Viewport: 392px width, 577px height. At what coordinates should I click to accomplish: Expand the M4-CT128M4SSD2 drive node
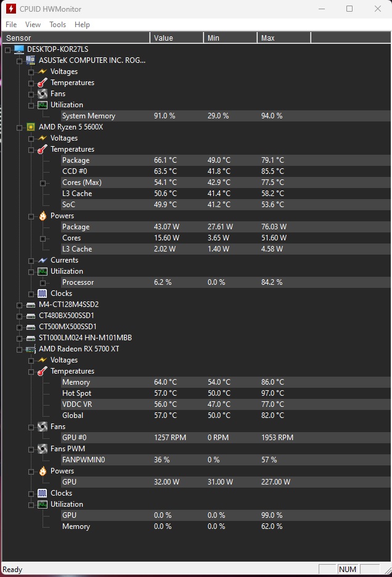click(x=20, y=305)
